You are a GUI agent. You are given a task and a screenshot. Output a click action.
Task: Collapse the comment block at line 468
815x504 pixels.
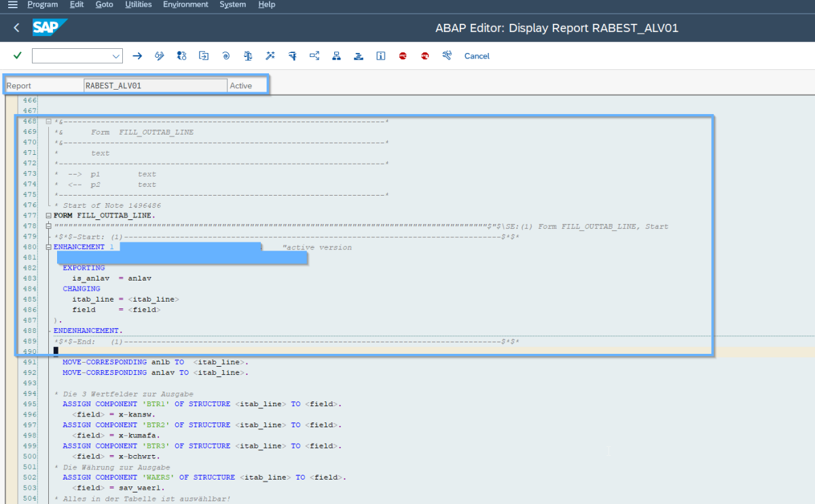[48, 122]
